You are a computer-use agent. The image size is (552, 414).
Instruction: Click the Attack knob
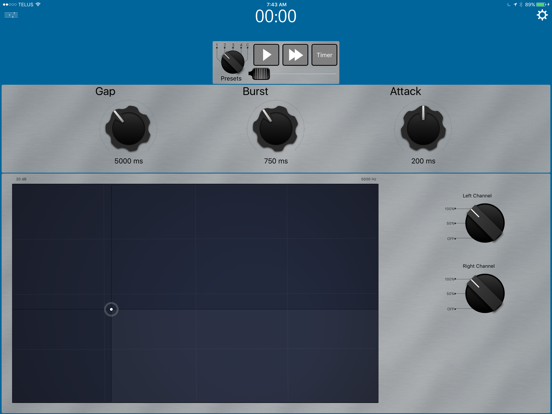[423, 129]
